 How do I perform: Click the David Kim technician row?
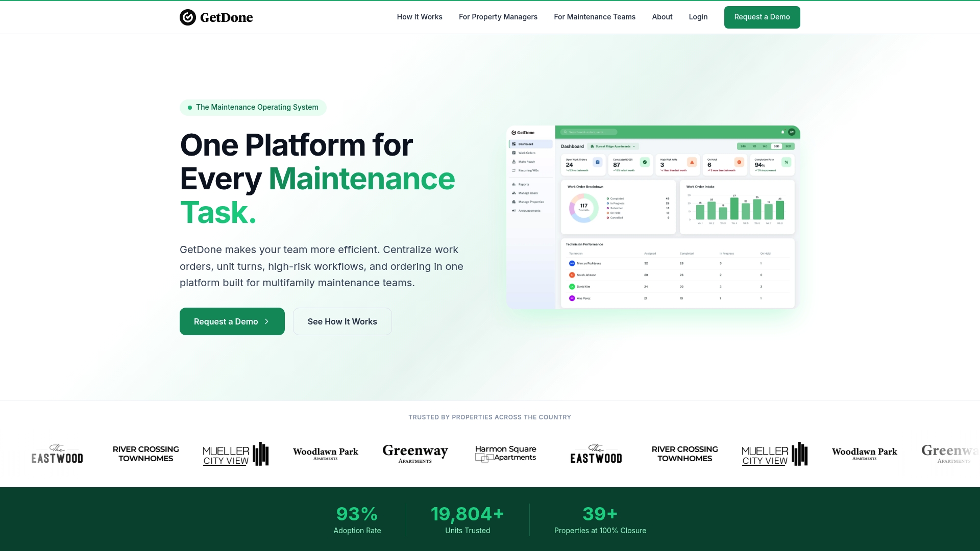[x=678, y=287]
